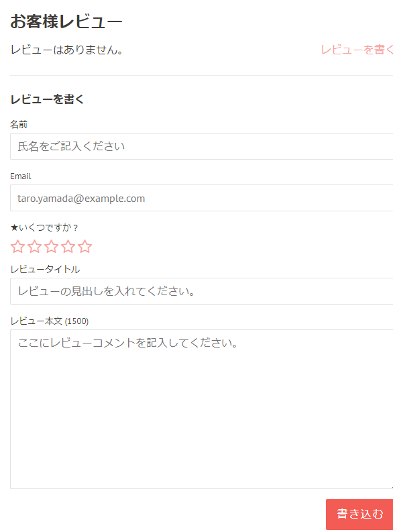Screen dimensions: 393x532
Task: Set rating to four stars
Action: (68, 246)
